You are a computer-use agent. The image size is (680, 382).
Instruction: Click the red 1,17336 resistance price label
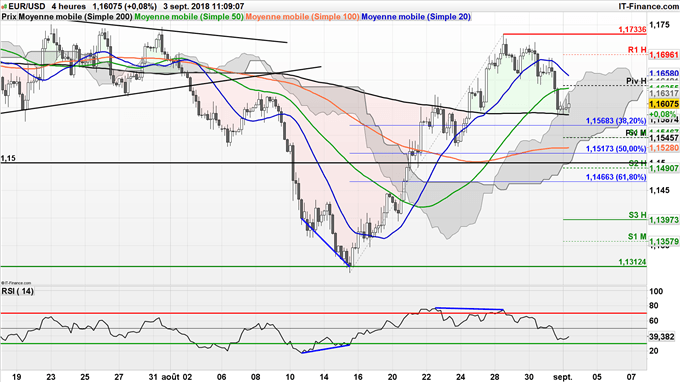(x=632, y=29)
